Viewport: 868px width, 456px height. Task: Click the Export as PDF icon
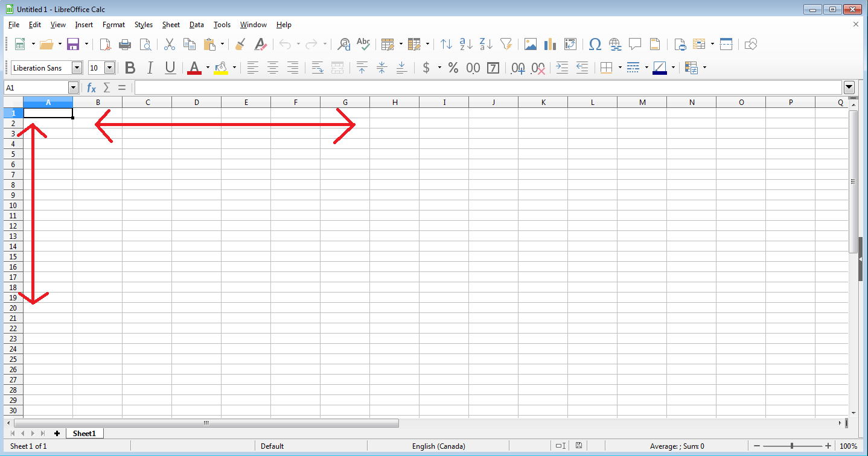click(x=106, y=44)
